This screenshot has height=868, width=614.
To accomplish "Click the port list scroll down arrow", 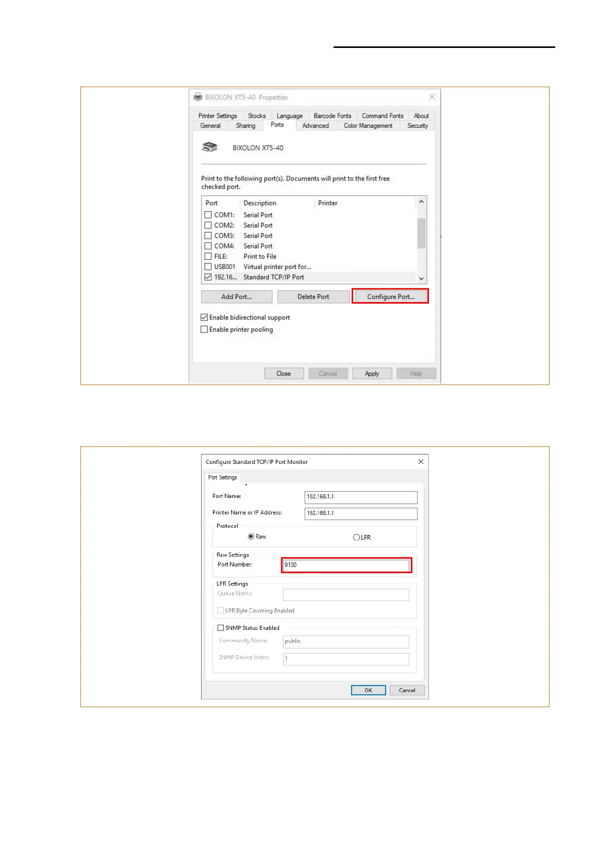I will (x=421, y=278).
